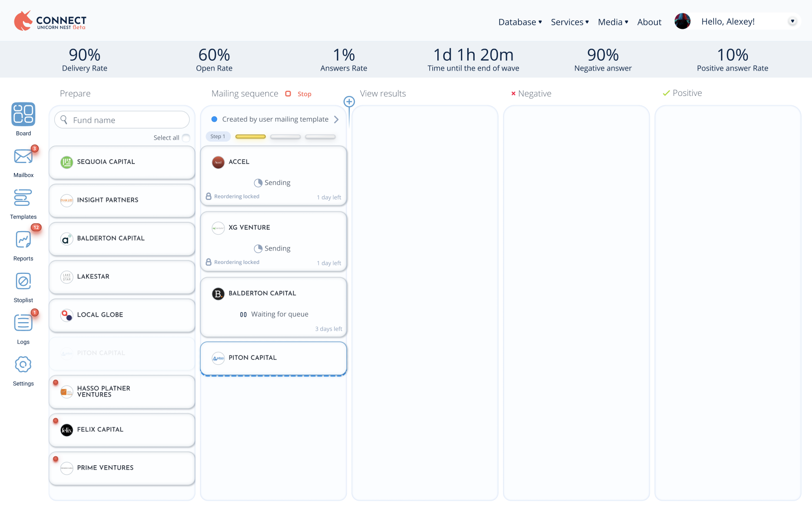The width and height of the screenshot is (812, 510).
Task: Click the Connect Unicorn Nest logo
Action: point(50,21)
